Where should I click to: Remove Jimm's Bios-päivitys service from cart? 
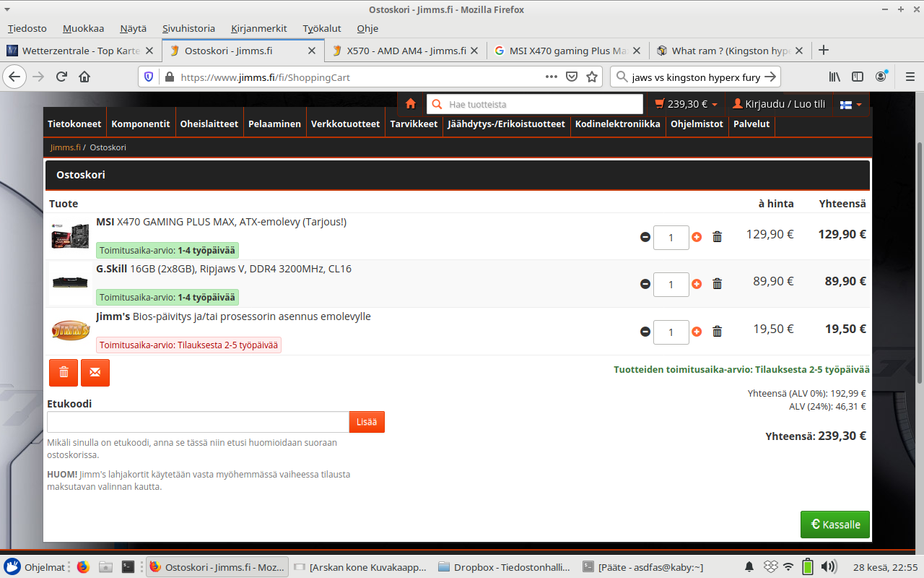717,332
